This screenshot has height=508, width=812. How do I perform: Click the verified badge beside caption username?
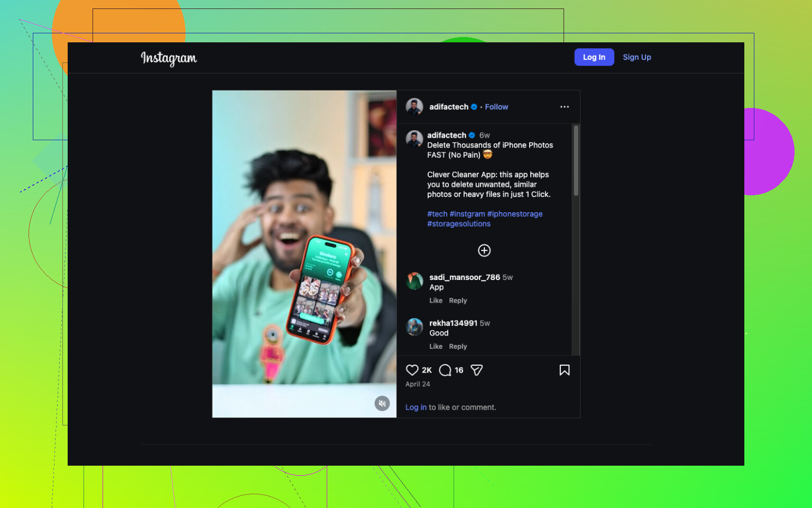coord(472,135)
